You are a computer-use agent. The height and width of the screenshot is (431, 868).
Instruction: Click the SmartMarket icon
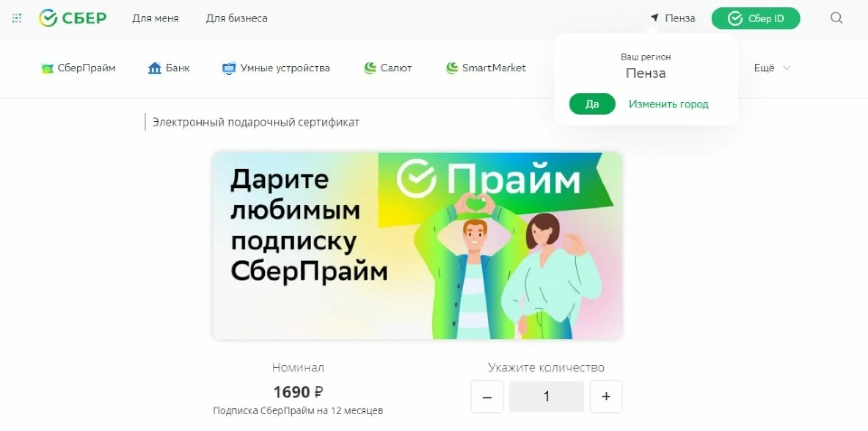[452, 68]
